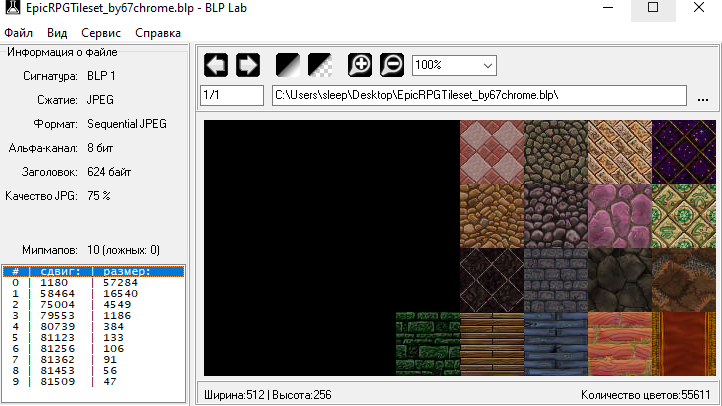The height and width of the screenshot is (406, 722).
Task: Minimize the BLP Lab window
Action: tap(608, 8)
